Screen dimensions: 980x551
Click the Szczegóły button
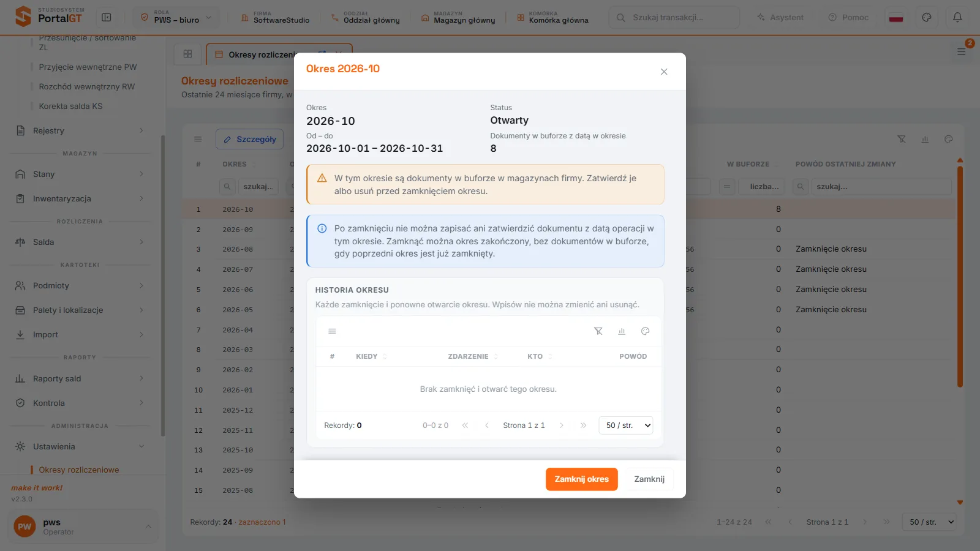pos(249,139)
